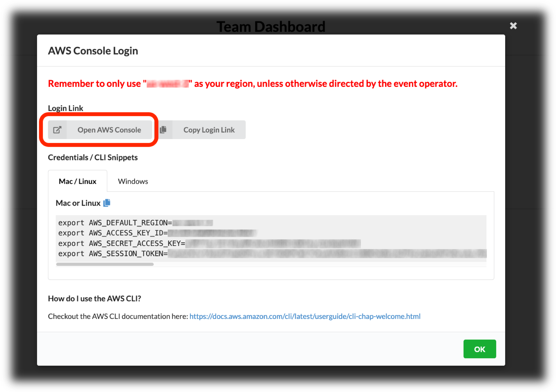Click the 'export AWS_SECRET_ACCESS_KEY=' line
Image resolution: width=556 pixels, height=392 pixels.
pyautogui.click(x=209, y=243)
